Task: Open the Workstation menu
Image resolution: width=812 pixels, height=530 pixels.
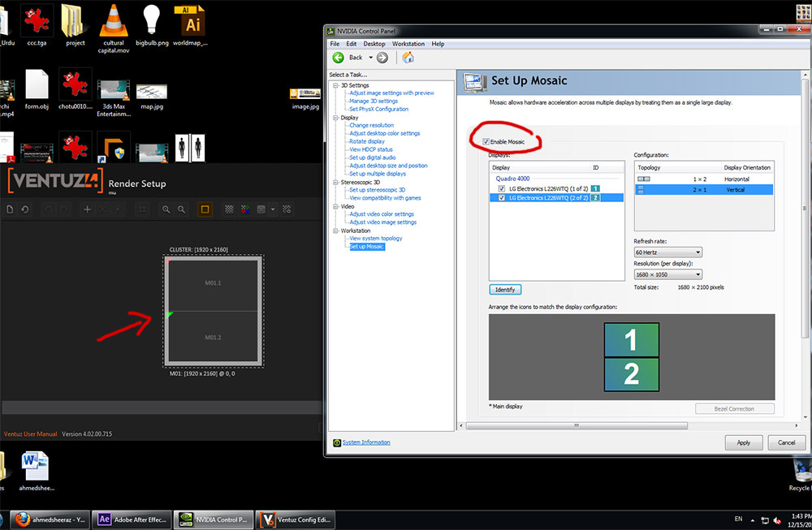Action: [408, 44]
